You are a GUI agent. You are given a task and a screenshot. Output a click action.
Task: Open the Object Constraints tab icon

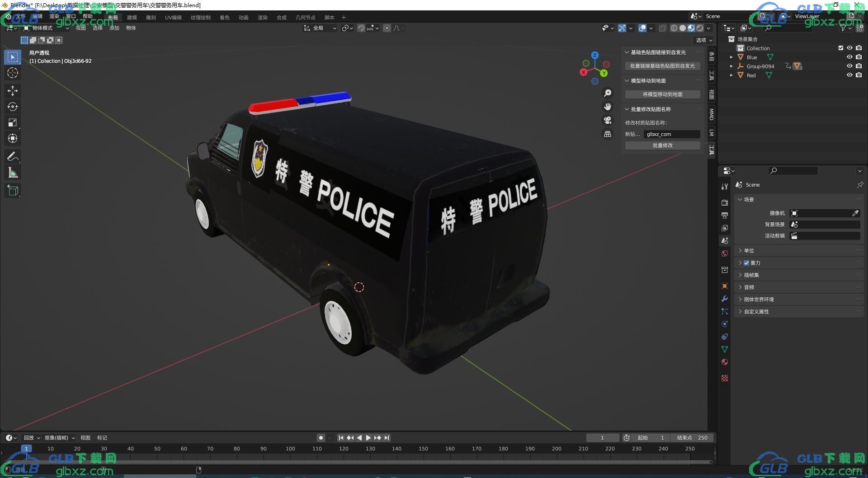coord(725,337)
